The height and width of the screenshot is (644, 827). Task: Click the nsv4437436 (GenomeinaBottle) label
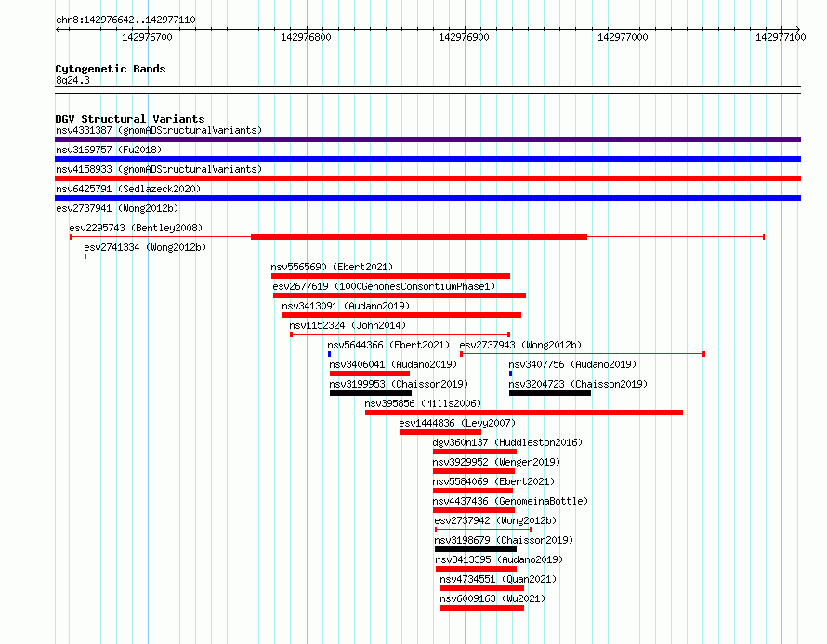tap(510, 501)
